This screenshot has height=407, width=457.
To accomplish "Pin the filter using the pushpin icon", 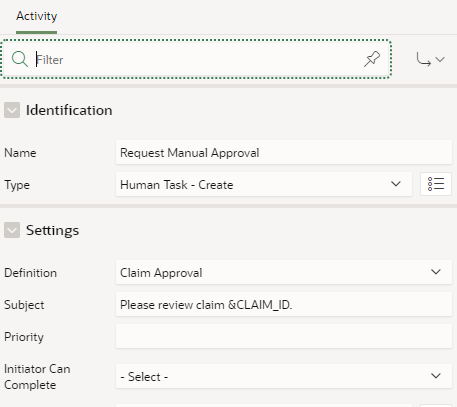I will click(372, 59).
